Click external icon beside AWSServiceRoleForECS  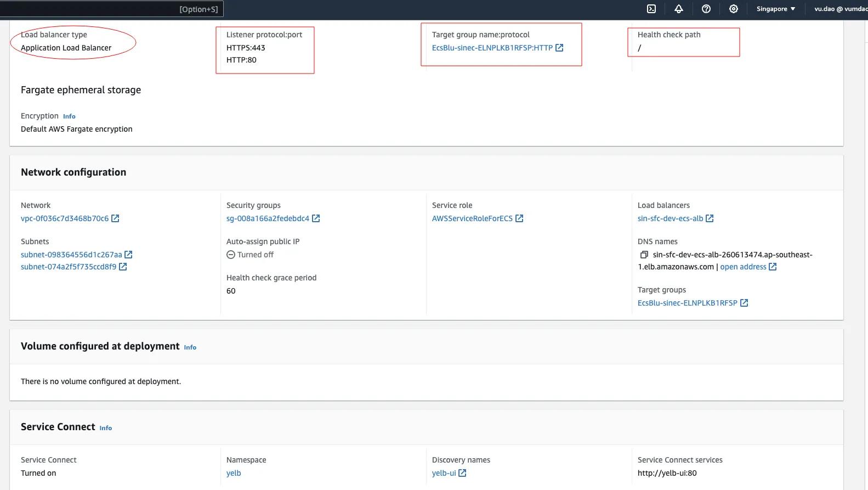click(x=519, y=218)
